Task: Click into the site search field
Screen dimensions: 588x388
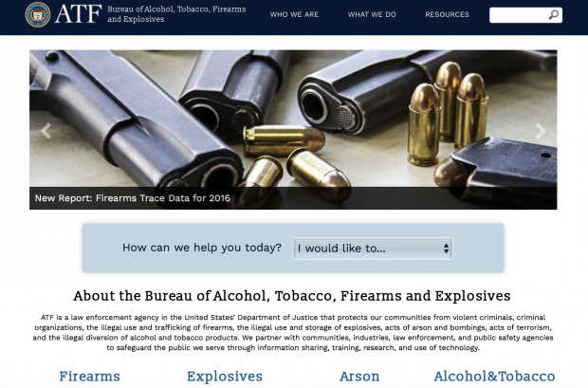Action: coord(525,15)
